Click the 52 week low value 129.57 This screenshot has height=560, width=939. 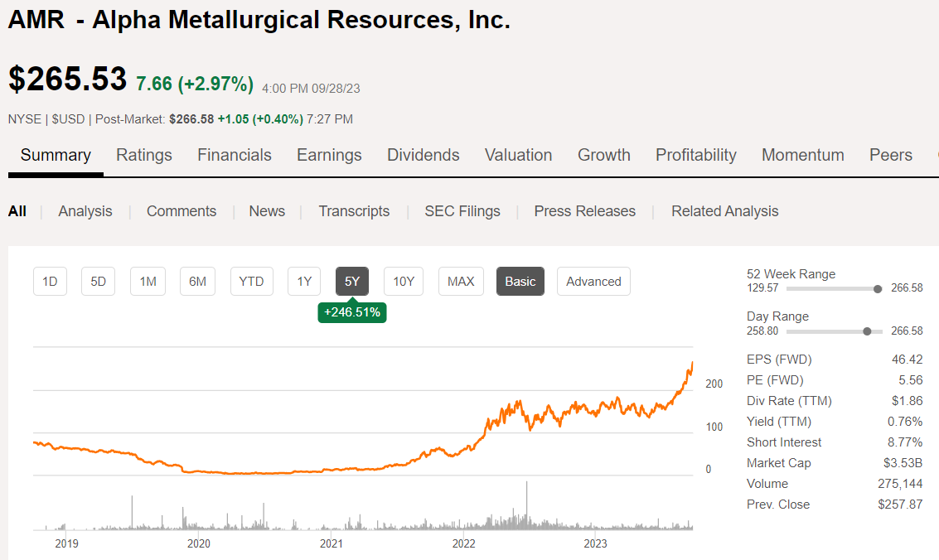pos(762,287)
